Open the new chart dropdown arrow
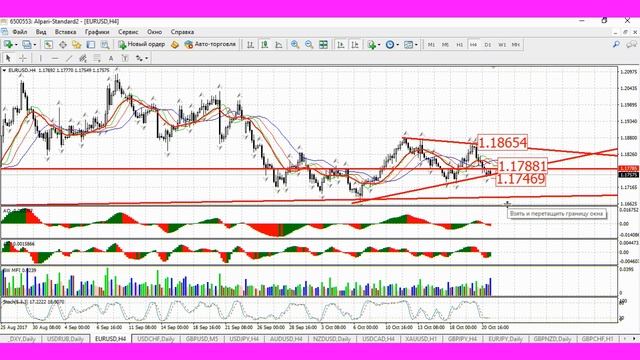This screenshot has width=640, height=360. (16, 45)
